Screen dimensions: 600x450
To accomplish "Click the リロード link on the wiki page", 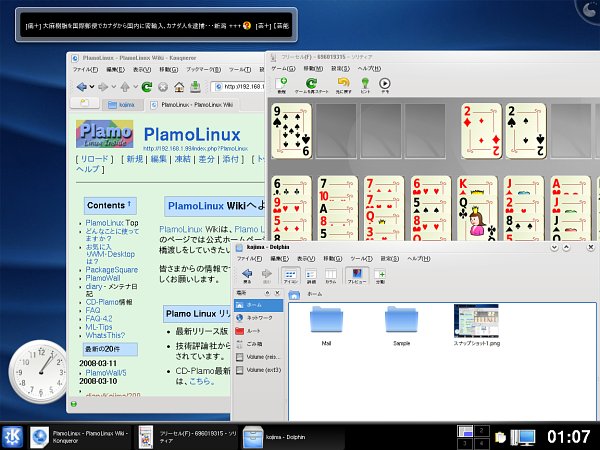I will click(95, 159).
